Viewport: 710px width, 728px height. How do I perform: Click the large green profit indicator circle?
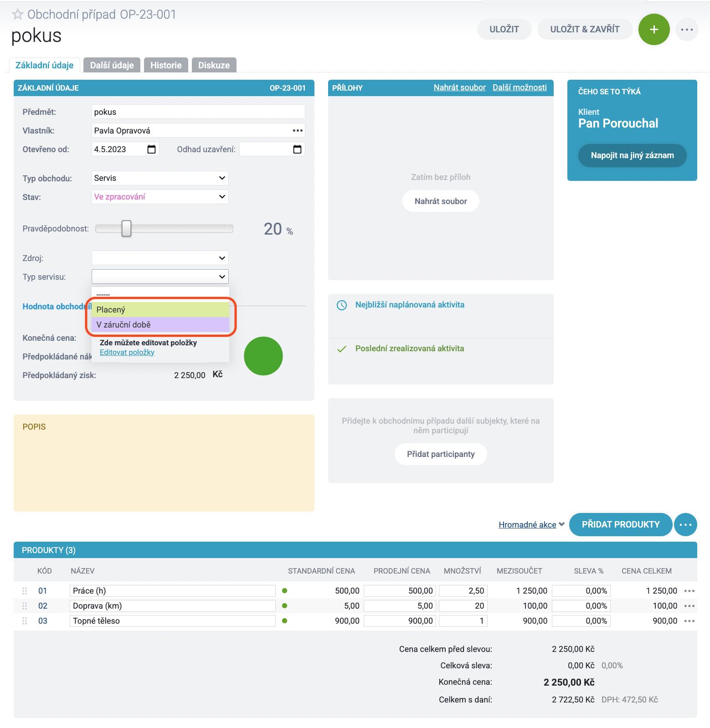263,356
